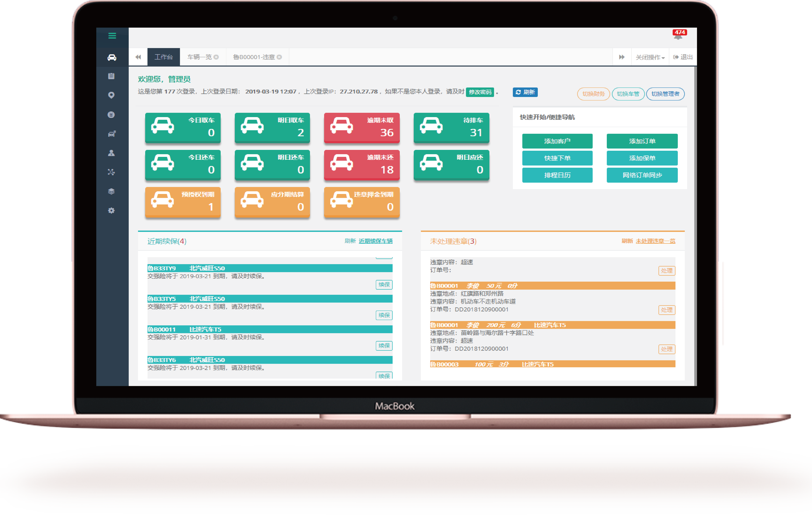Viewport: 812px width, 515px height.
Task: Open the settings gear icon in sidebar
Action: point(111,210)
